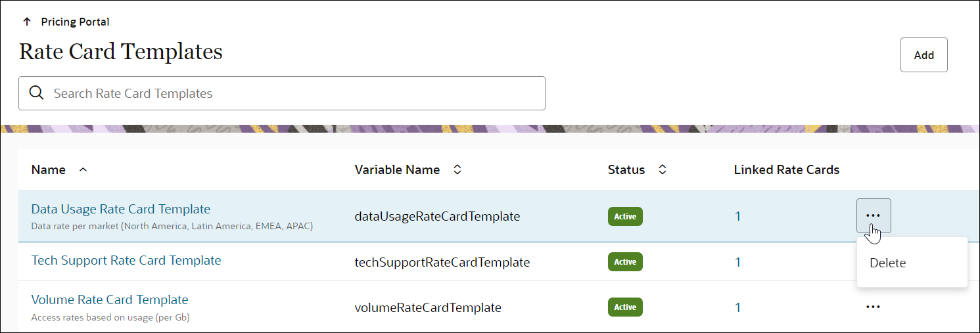Screen dimensions: 980x333
Task: Click the Linked Rate Cards column header
Action: point(786,169)
